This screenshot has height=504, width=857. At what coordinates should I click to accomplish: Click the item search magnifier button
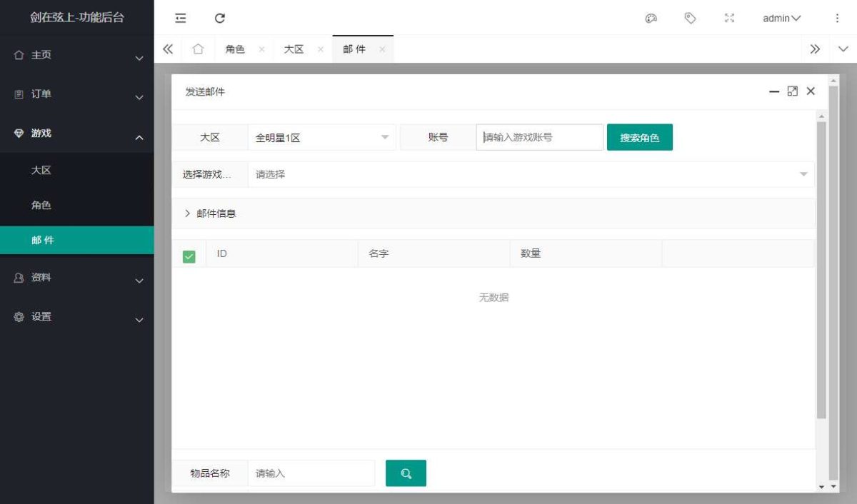pos(406,473)
